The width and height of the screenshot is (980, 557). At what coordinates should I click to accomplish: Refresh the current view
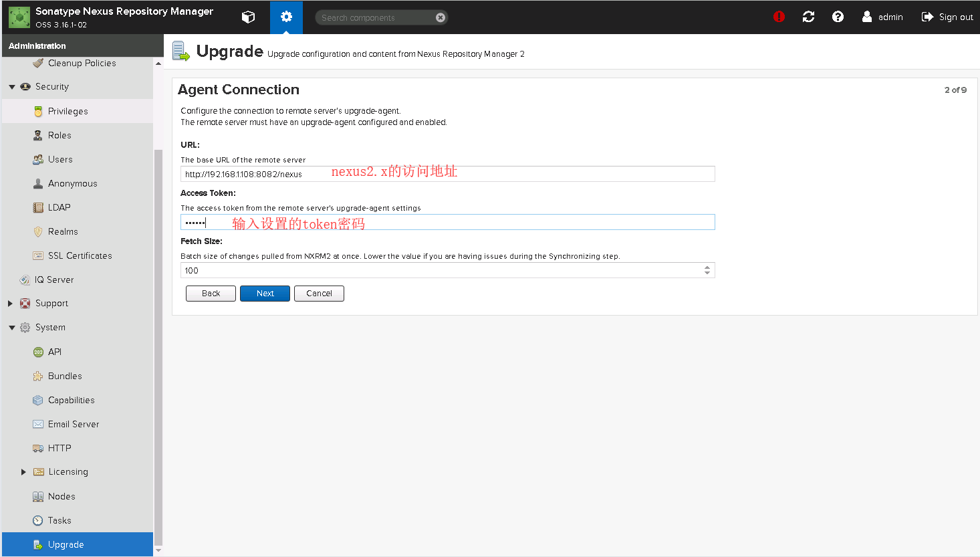point(808,17)
